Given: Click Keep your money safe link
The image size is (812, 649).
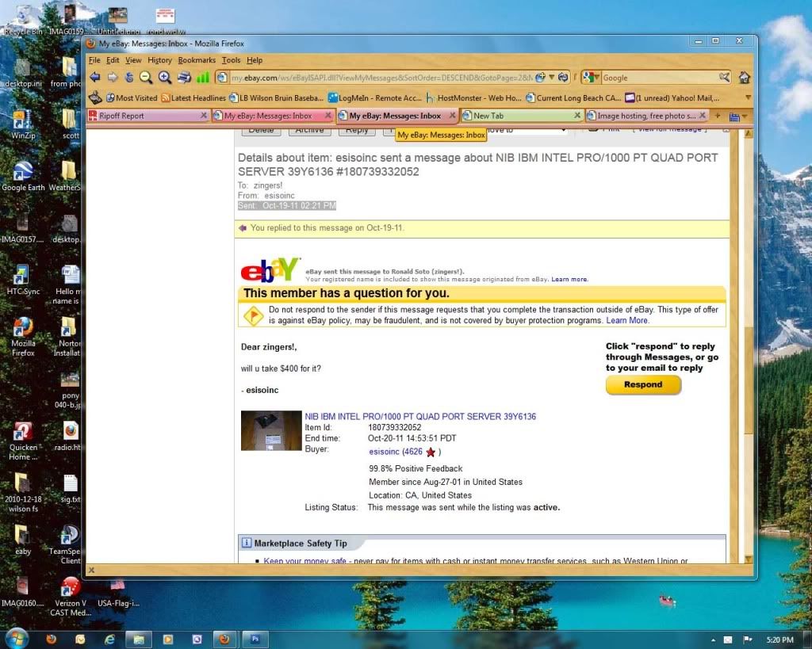Looking at the screenshot, I should click(x=304, y=560).
